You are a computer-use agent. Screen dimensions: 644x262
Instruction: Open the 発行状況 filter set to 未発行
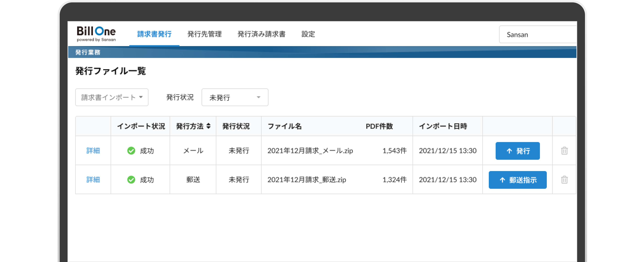tap(235, 97)
